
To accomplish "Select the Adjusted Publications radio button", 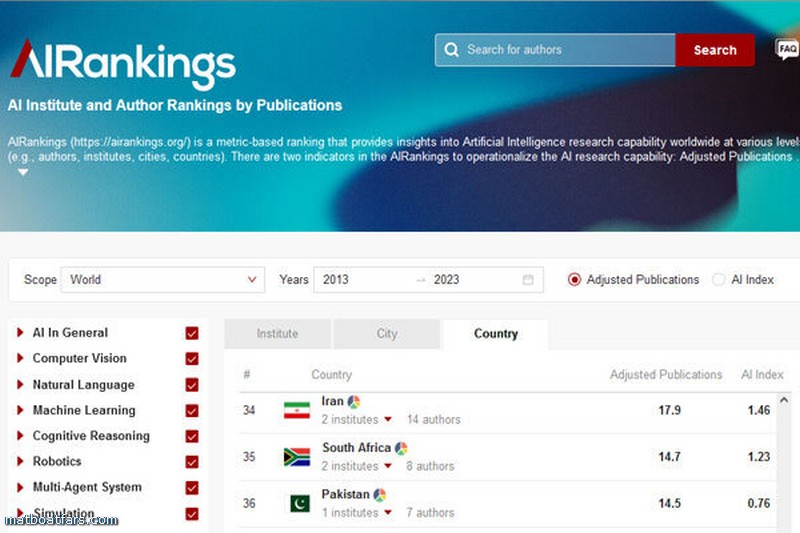I will [574, 280].
